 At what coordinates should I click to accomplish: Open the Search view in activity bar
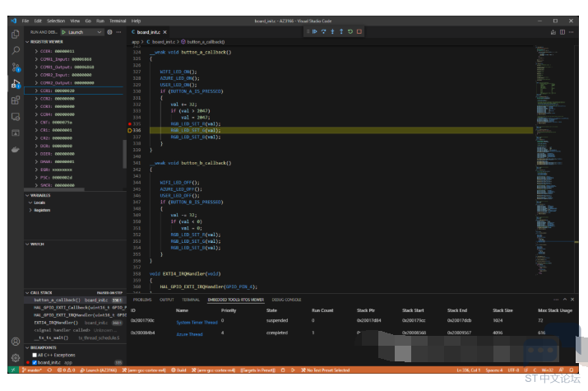16,50
